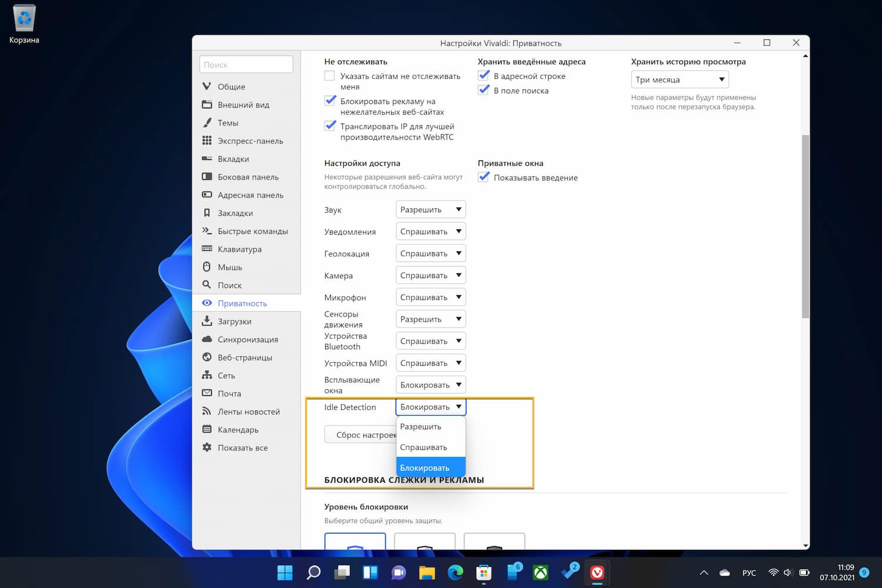Open the Popups permission dropdown
The image size is (882, 588).
pyautogui.click(x=431, y=385)
